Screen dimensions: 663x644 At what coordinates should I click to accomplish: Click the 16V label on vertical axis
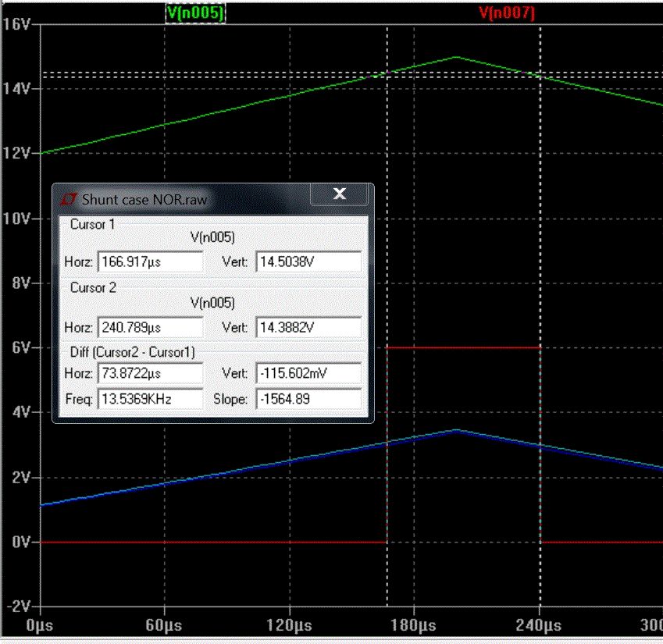click(x=16, y=23)
